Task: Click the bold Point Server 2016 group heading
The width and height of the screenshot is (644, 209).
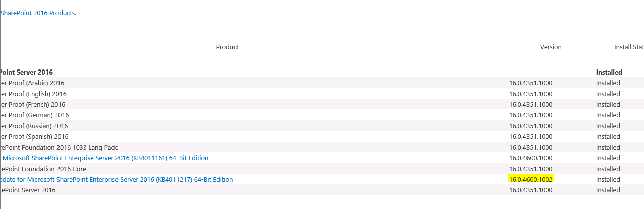Action: click(x=26, y=73)
